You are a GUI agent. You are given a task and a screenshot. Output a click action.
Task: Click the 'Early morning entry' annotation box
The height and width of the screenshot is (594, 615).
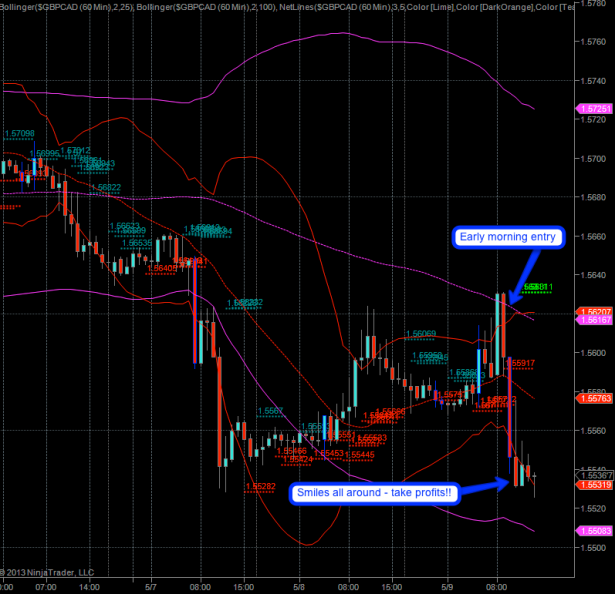pos(509,237)
